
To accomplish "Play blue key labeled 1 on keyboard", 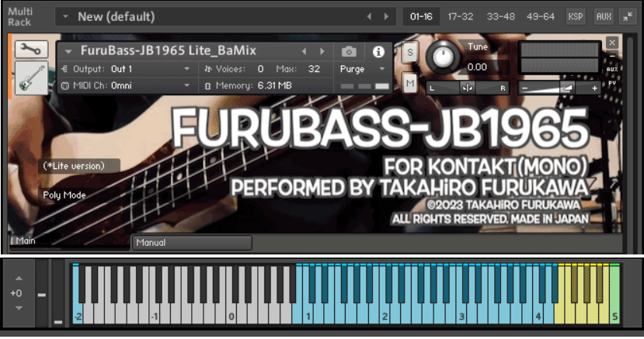I will (x=308, y=316).
